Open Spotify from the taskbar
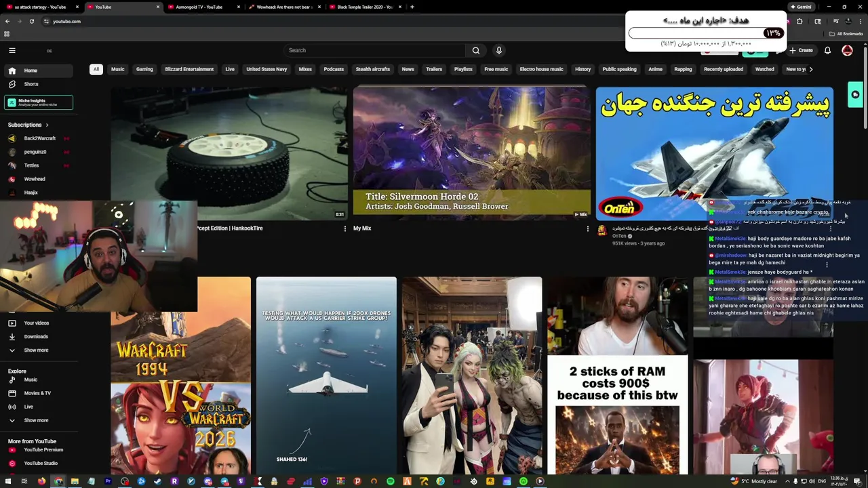 click(391, 481)
